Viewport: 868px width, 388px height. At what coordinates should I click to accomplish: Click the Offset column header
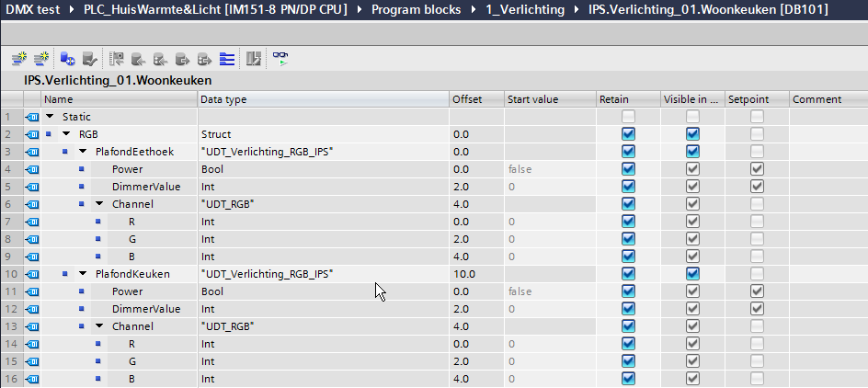click(x=476, y=99)
